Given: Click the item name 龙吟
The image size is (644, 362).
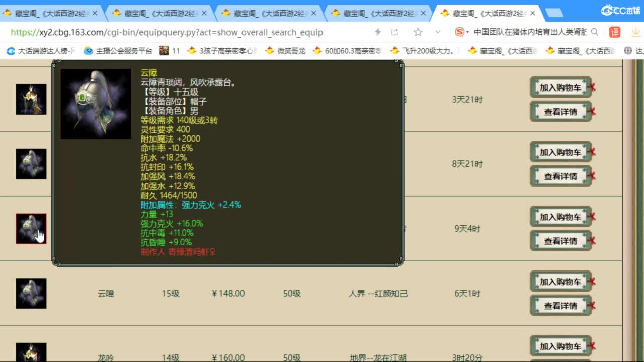Looking at the screenshot, I should [x=106, y=358].
